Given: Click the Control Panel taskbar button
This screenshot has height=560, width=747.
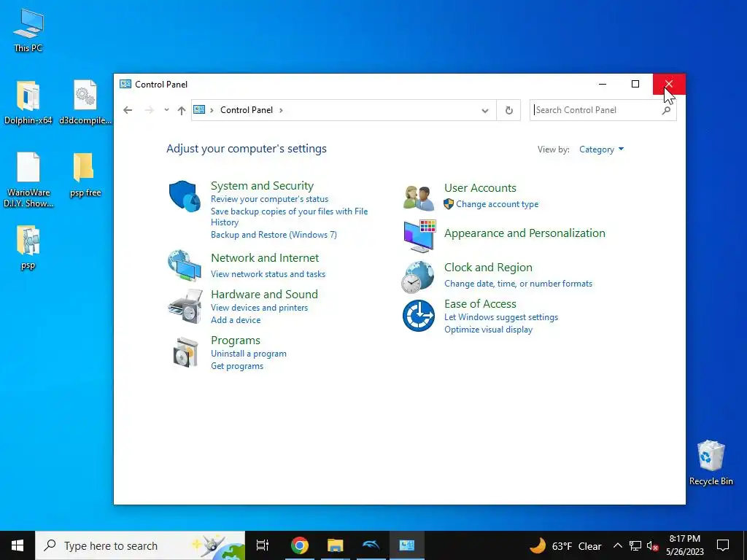Looking at the screenshot, I should click(x=407, y=545).
